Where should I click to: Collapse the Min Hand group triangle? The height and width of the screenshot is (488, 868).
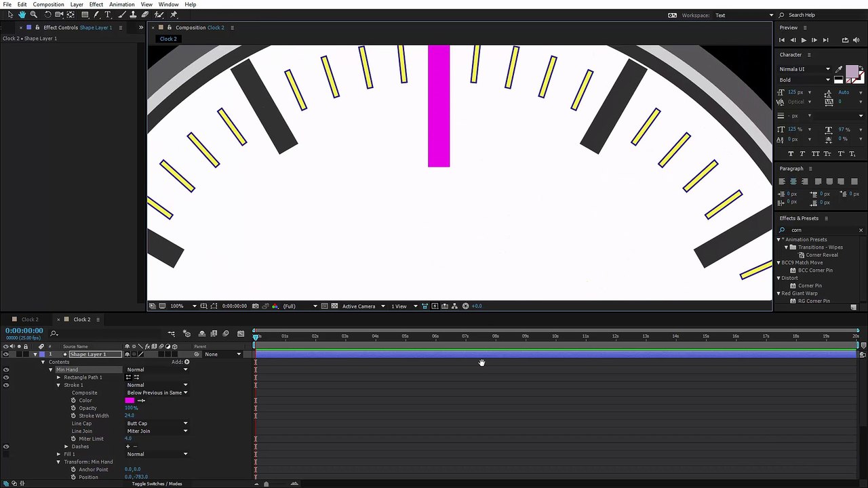pos(50,369)
